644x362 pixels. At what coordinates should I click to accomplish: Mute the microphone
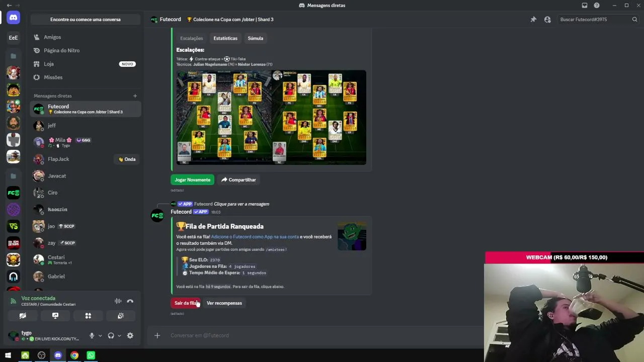pyautogui.click(x=92, y=336)
